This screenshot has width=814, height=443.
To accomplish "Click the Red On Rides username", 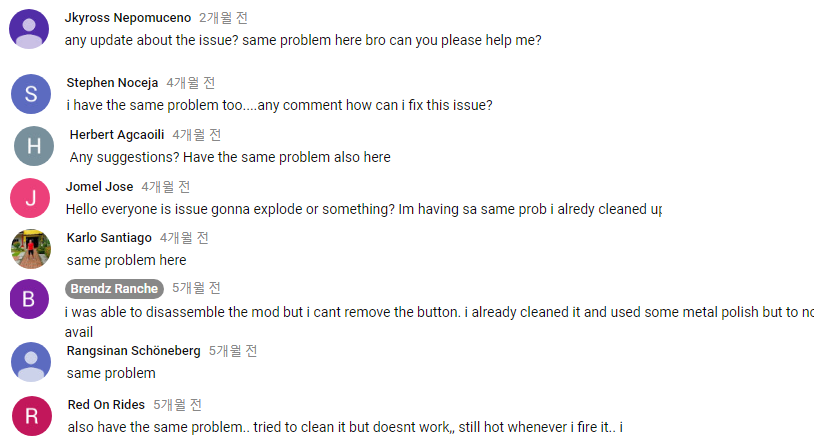I will [106, 405].
